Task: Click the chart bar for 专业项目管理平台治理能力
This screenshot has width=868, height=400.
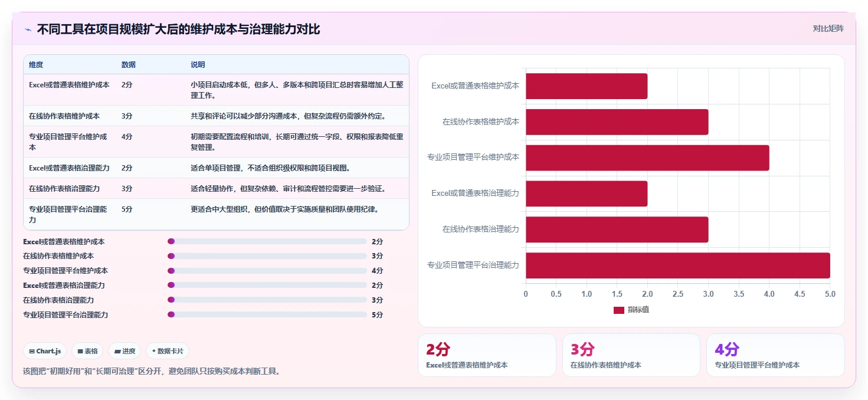Action: tap(678, 265)
